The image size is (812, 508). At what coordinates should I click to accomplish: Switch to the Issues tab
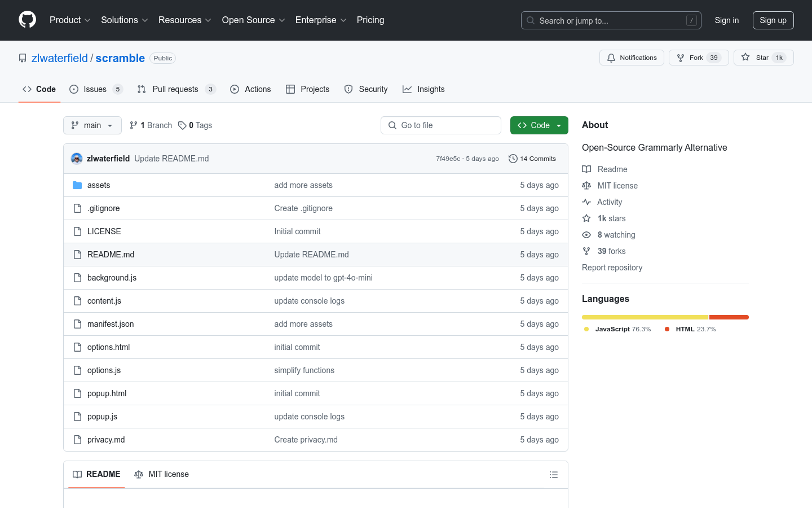(95, 89)
